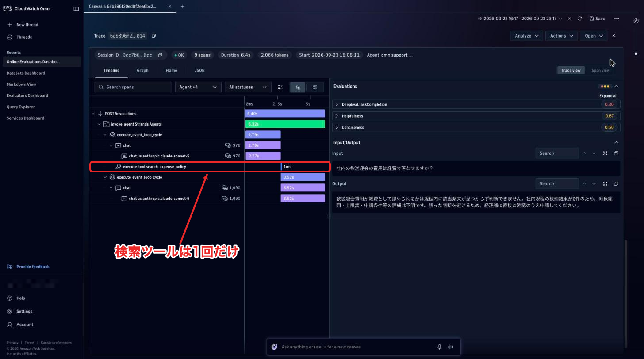
Task: Switch to tree layout view
Action: tap(298, 87)
